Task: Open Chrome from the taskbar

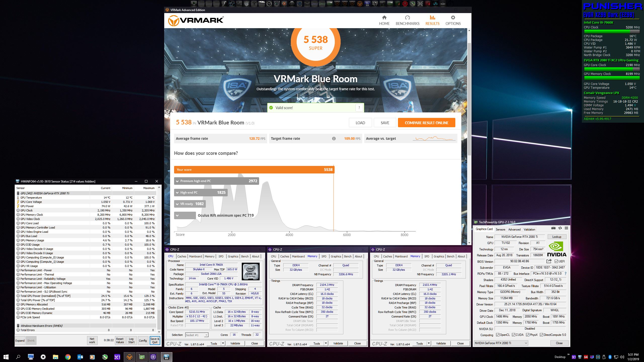Action: click(68, 357)
